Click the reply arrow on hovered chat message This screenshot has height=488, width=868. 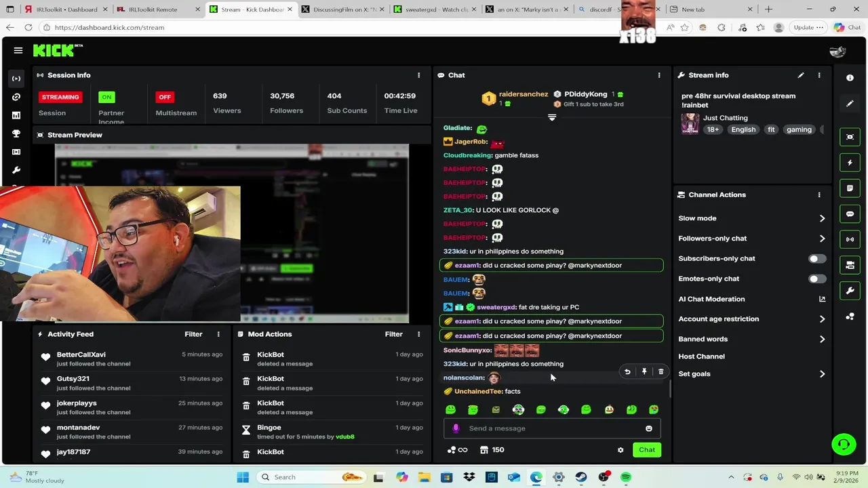tap(627, 371)
